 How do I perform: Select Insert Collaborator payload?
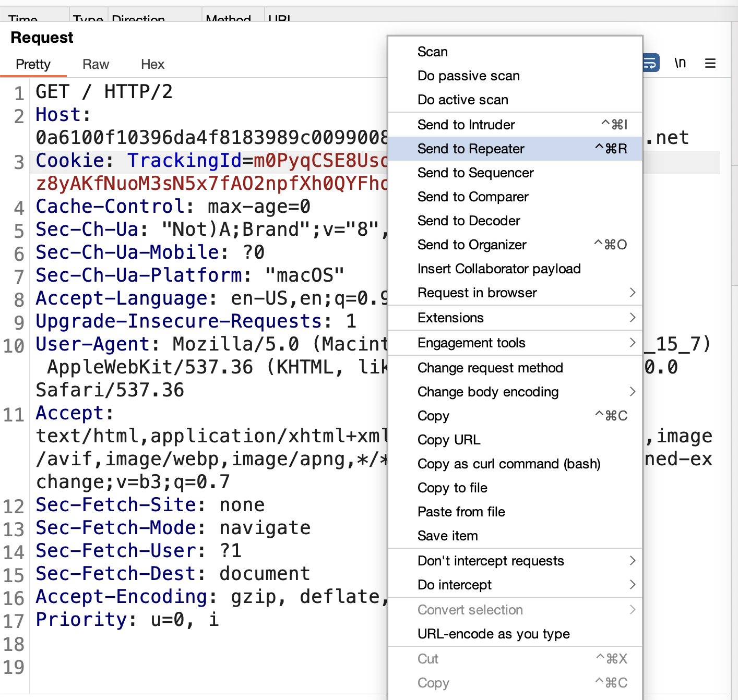(x=515, y=269)
